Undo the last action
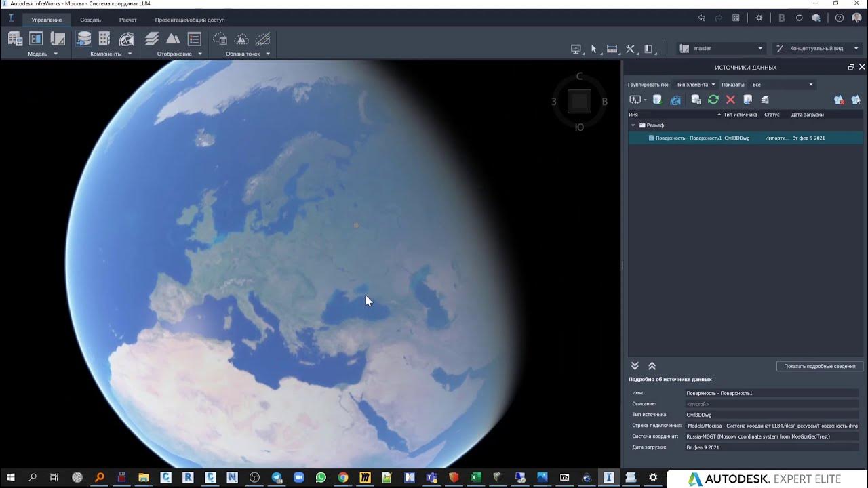Viewport: 868px width, 488px height. coord(701,18)
